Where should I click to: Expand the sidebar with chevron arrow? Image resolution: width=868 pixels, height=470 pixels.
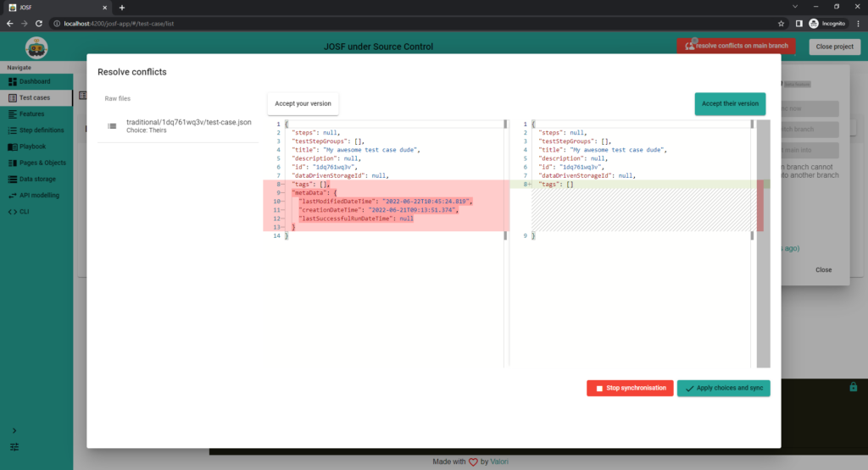coord(14,431)
